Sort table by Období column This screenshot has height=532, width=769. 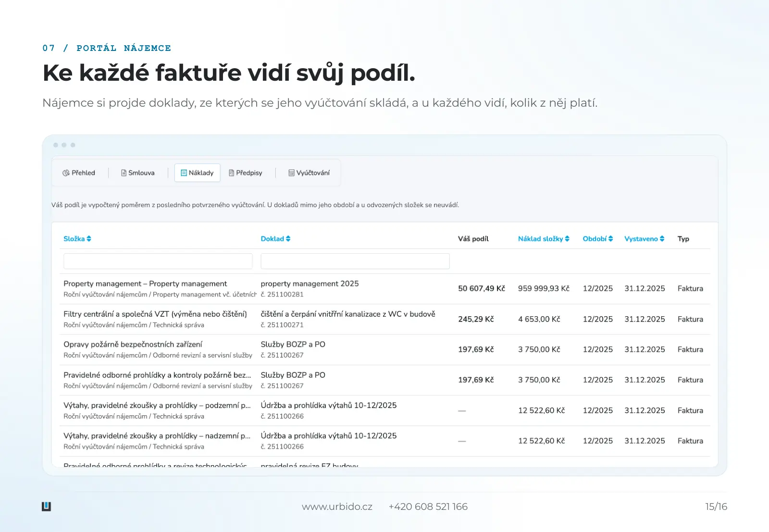[x=598, y=239]
